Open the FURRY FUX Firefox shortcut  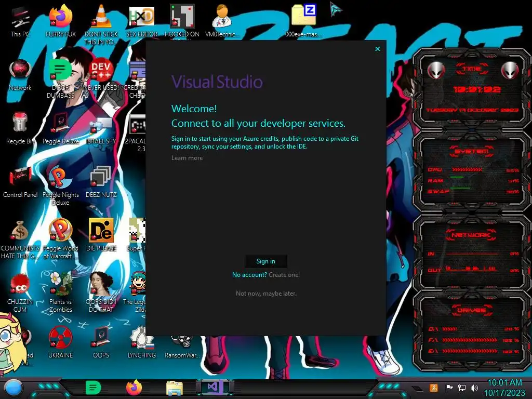click(60, 21)
